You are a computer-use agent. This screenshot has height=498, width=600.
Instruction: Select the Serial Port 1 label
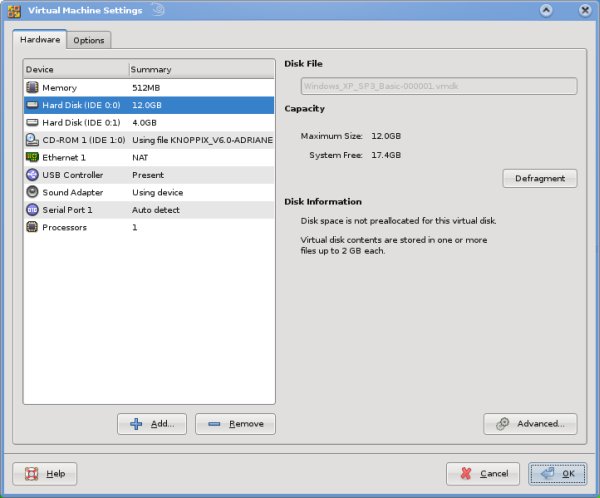[x=67, y=210]
